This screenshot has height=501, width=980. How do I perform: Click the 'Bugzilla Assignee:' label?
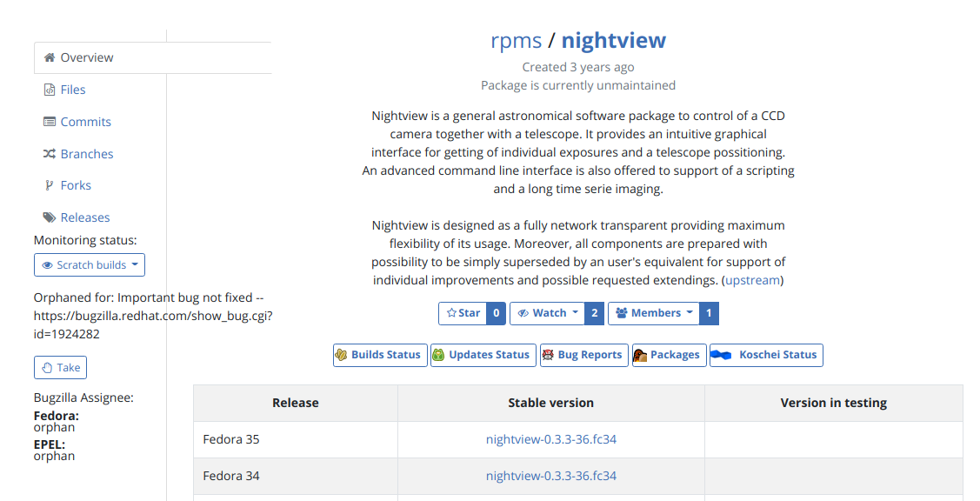pos(83,397)
